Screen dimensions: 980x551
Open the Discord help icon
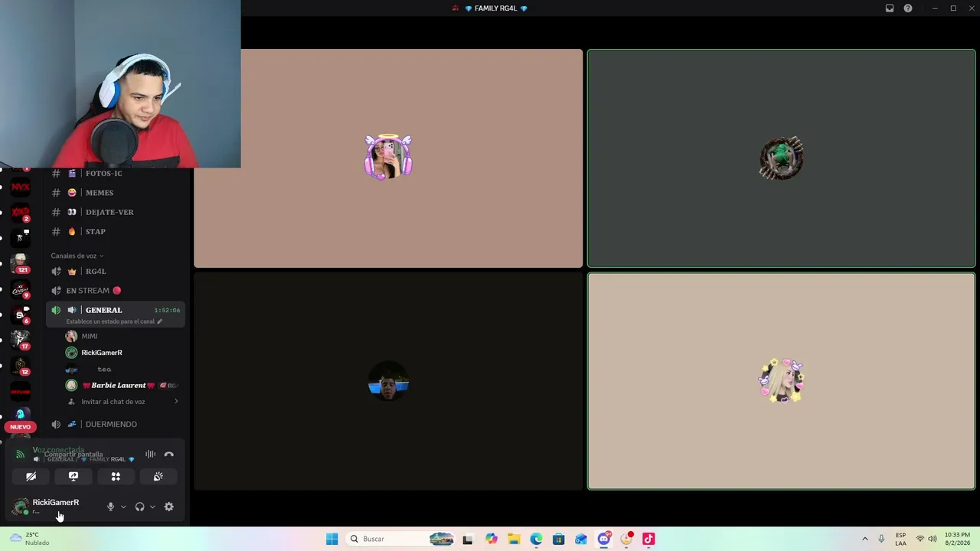point(908,8)
